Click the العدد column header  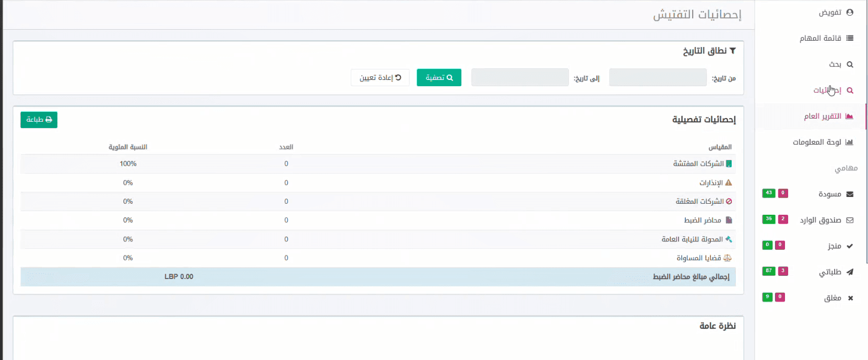(x=286, y=147)
